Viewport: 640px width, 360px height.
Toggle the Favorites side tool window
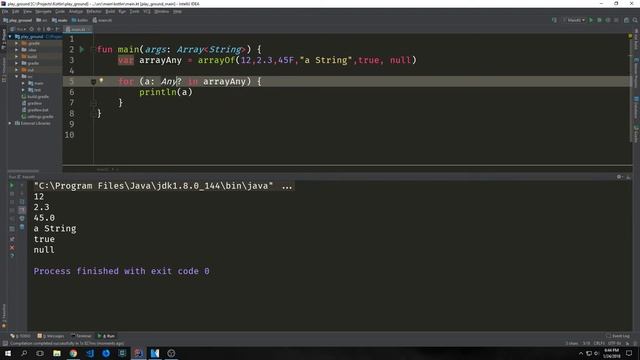[4, 316]
